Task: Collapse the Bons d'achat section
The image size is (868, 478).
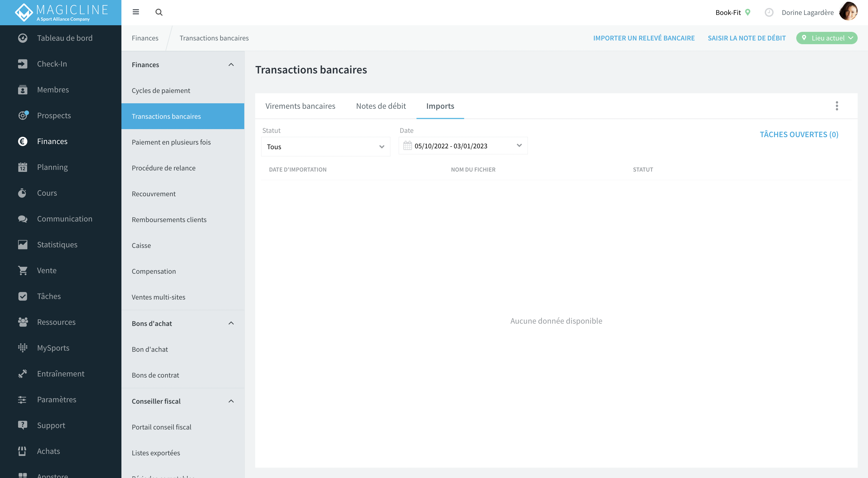Action: 231,323
